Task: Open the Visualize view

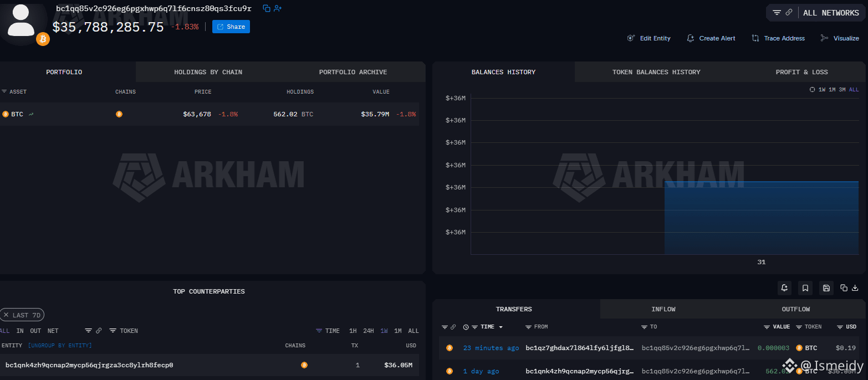Action: click(840, 38)
